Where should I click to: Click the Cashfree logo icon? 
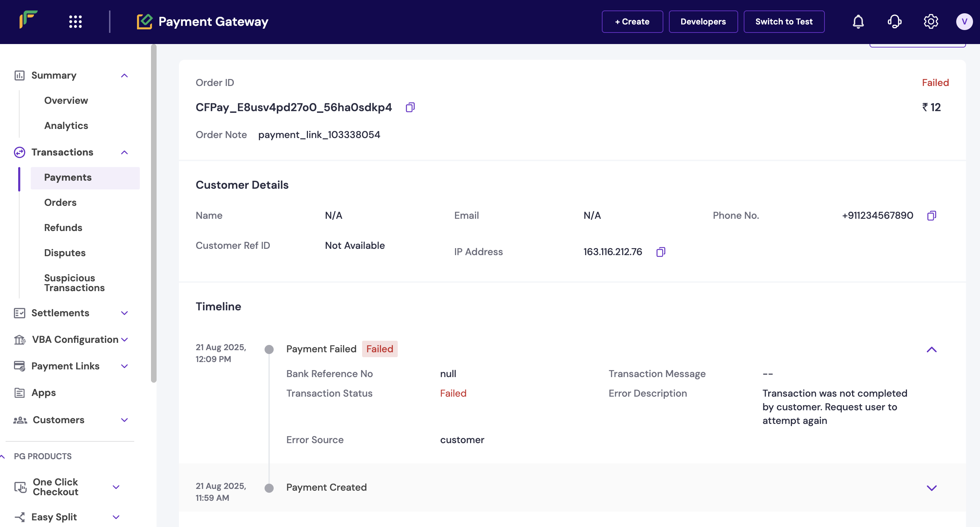[29, 20]
